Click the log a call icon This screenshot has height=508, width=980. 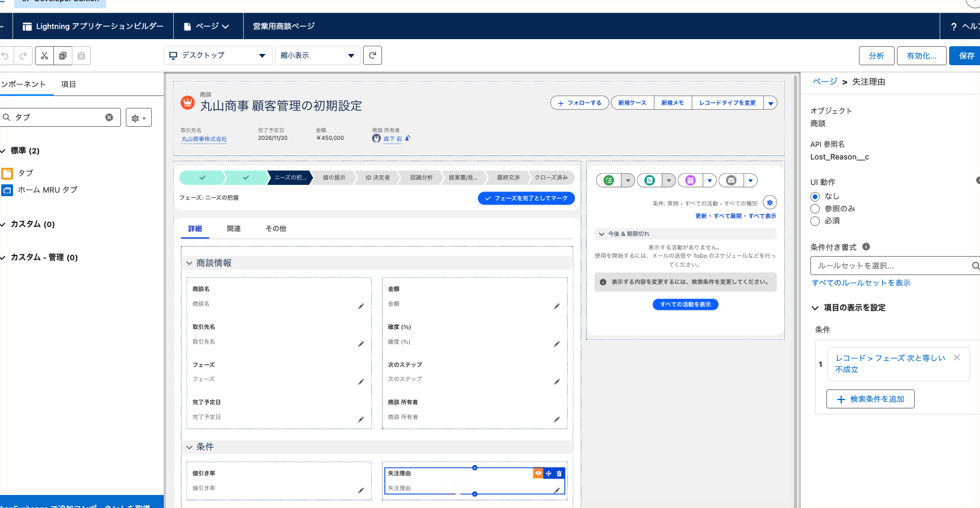point(650,180)
